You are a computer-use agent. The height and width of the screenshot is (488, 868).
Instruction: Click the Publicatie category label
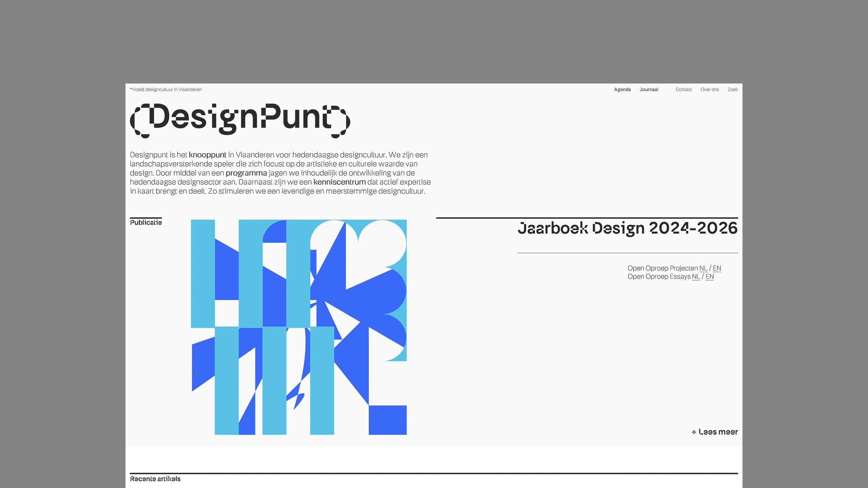click(146, 222)
